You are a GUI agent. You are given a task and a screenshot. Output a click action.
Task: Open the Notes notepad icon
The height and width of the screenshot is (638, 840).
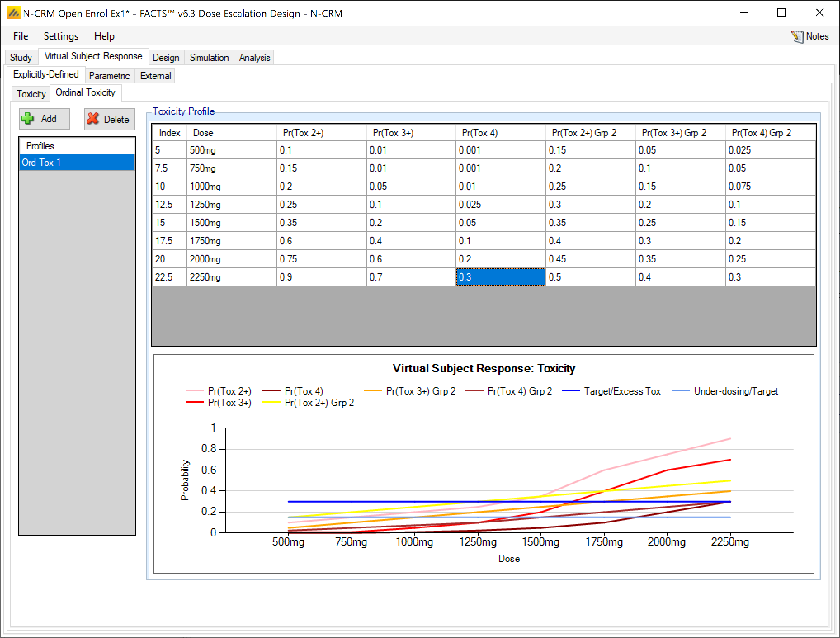[797, 36]
